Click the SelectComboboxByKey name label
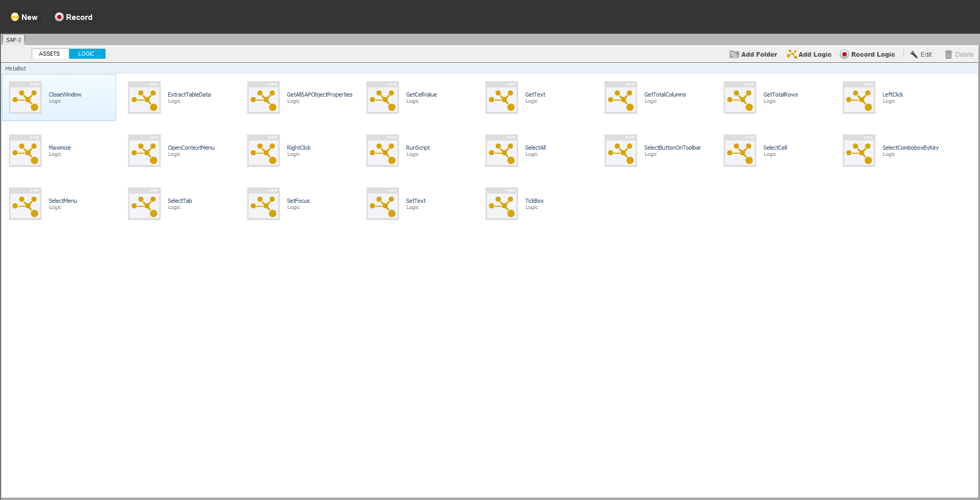The height and width of the screenshot is (500, 980). [910, 148]
